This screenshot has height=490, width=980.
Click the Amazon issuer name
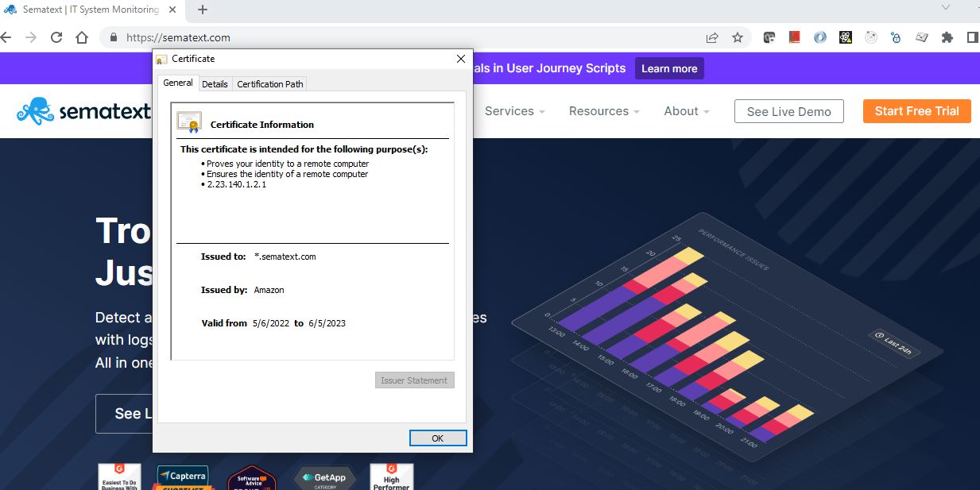[269, 290]
